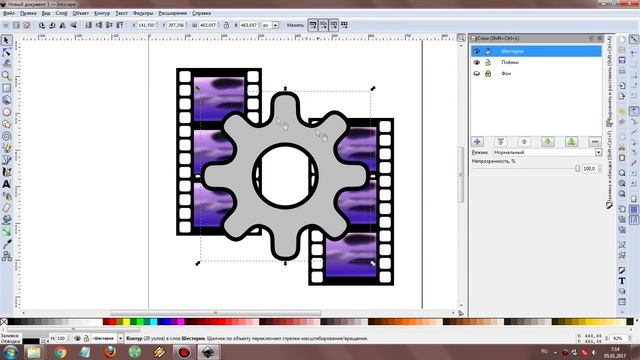Select the Star and polygon tool
The width and height of the screenshot is (640, 360).
tap(6, 124)
